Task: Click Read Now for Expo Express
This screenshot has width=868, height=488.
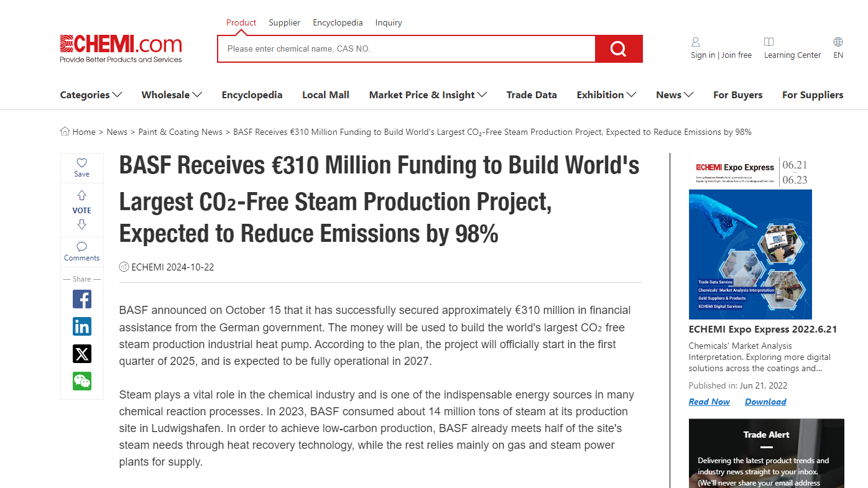Action: pos(709,402)
